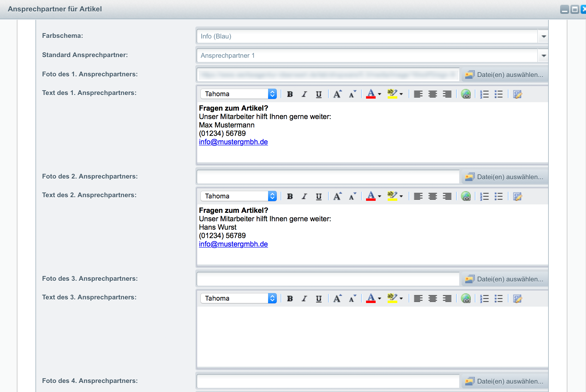Insert bullet list in 2. Ansprechpartner editor
This screenshot has height=392, width=586.
(499, 196)
